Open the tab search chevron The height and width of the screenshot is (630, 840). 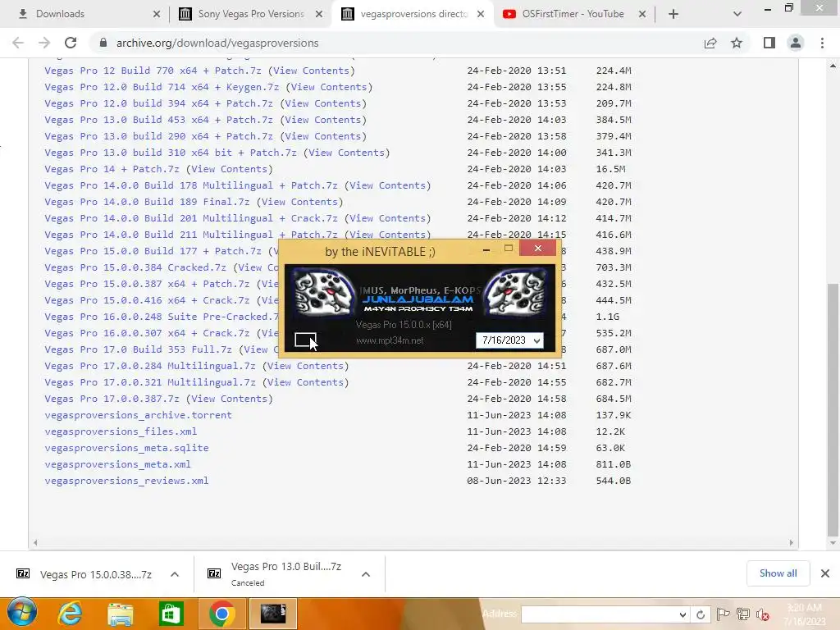tap(737, 14)
